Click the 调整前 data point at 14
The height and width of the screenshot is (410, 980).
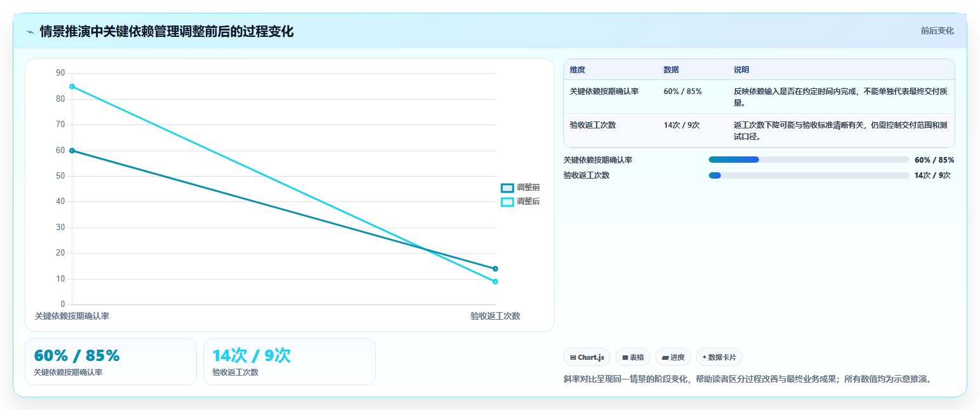pyautogui.click(x=495, y=269)
